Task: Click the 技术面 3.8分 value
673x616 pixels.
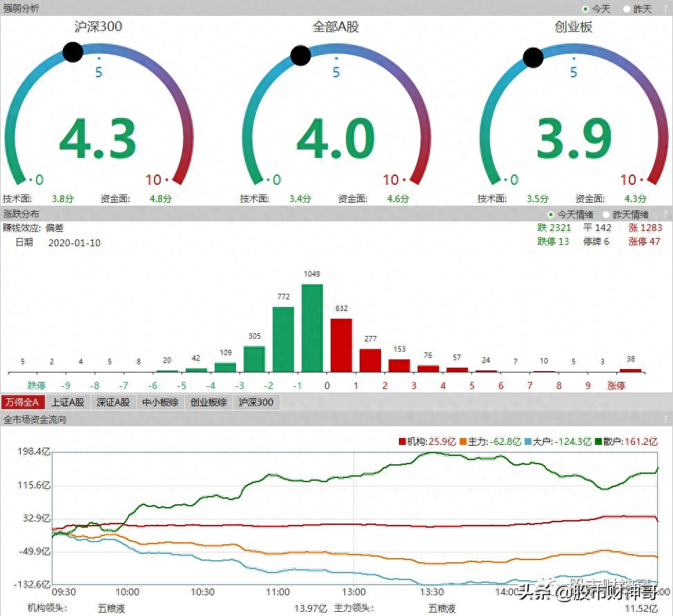Action: [x=63, y=199]
